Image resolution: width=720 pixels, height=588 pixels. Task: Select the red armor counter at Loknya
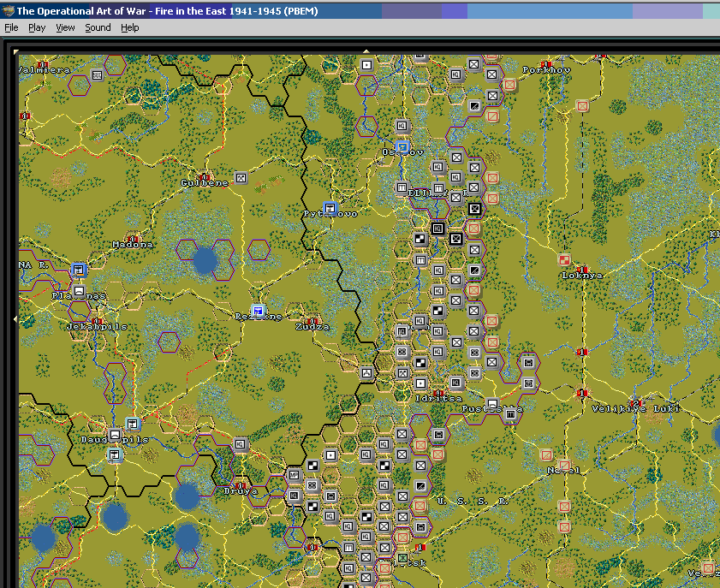point(564,260)
